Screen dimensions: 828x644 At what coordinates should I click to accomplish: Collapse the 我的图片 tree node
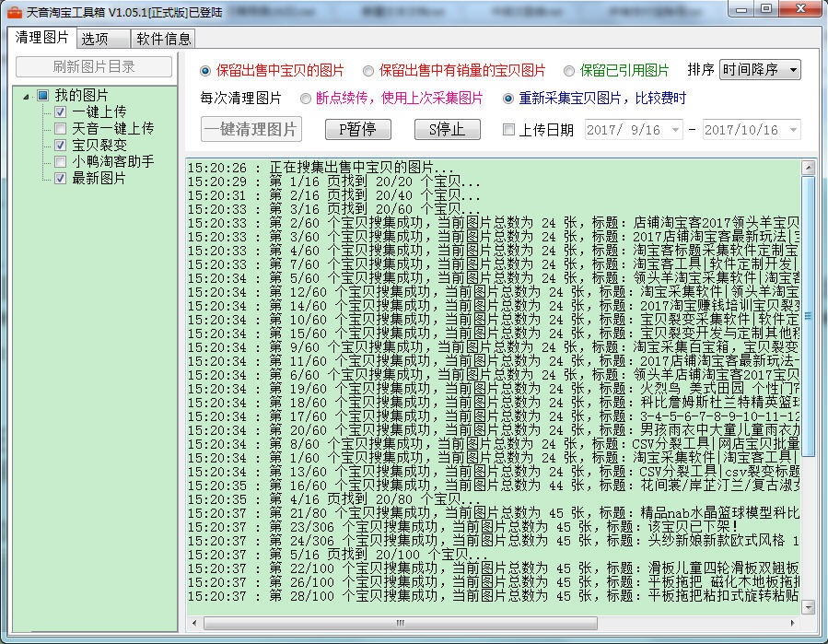(x=26, y=96)
